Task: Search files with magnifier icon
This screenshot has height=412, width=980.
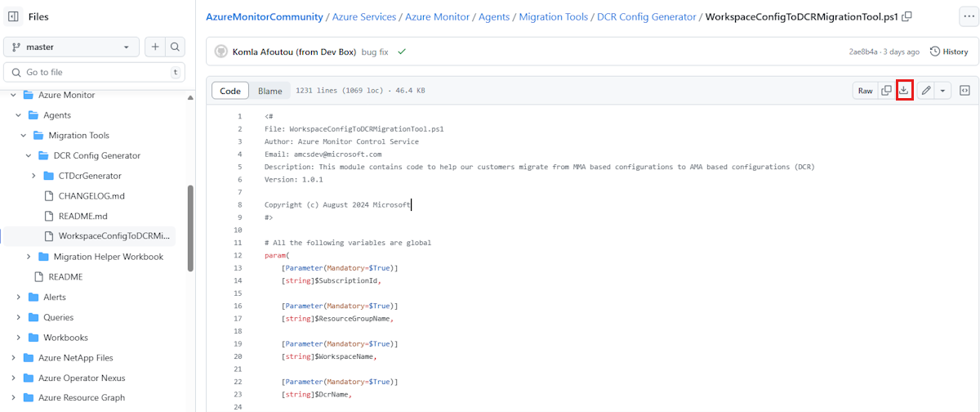Action: [x=175, y=47]
